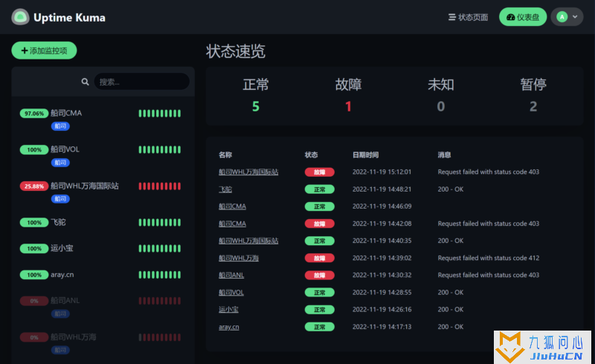Click the 状态速览 heading

[x=236, y=51]
